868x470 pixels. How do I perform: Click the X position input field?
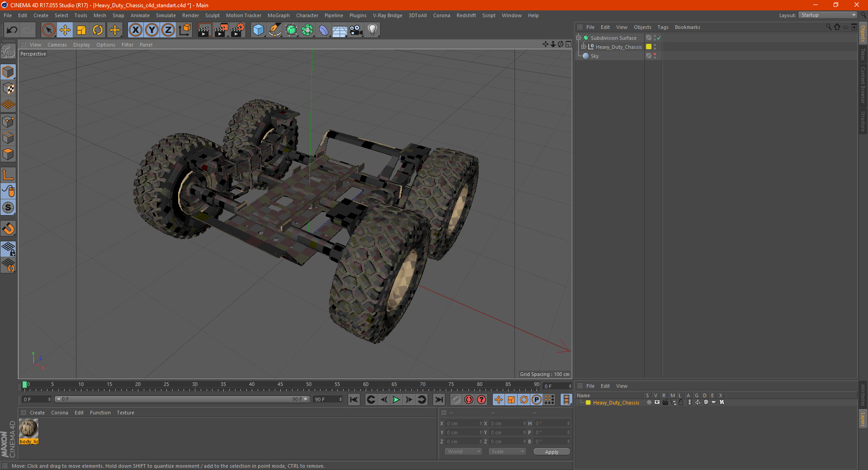pos(463,423)
